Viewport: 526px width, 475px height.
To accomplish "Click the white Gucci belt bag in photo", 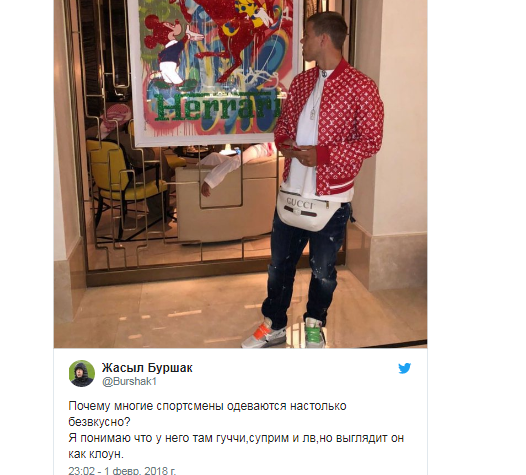I will 304,211.
